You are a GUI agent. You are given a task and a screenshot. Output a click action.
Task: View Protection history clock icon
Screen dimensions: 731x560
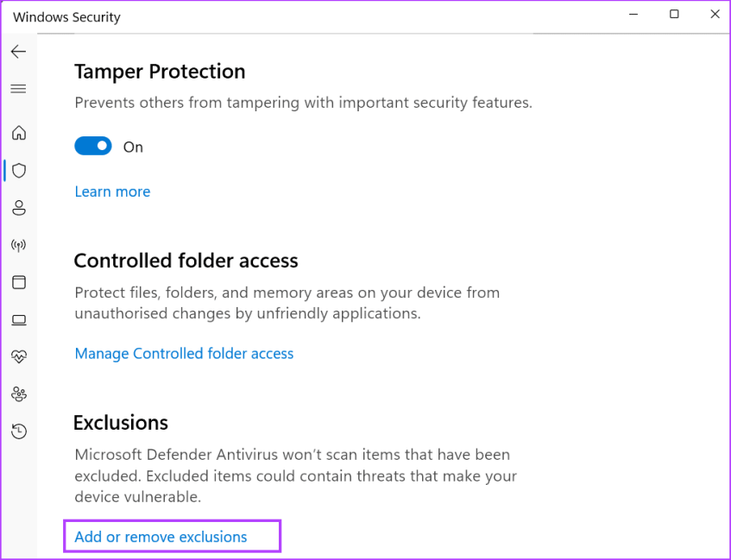click(19, 431)
